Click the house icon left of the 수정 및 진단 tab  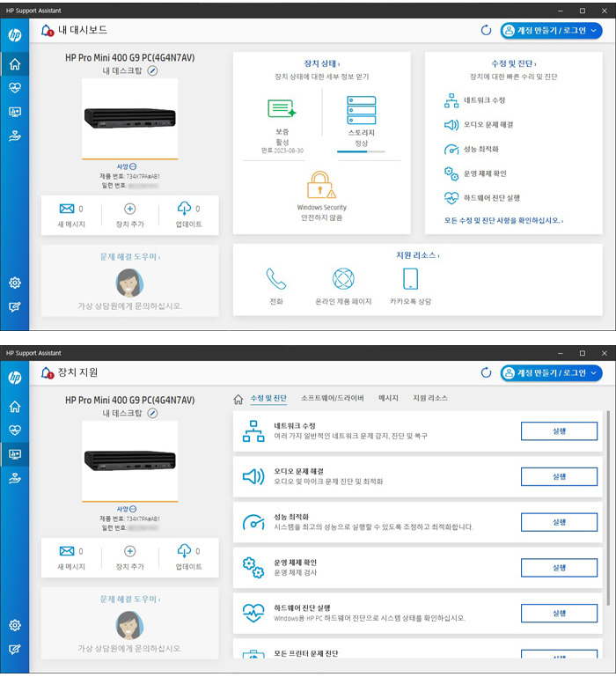(x=238, y=400)
